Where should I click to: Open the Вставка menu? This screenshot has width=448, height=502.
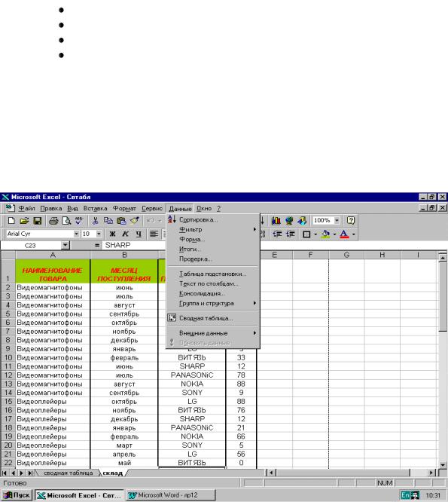pyautogui.click(x=96, y=209)
